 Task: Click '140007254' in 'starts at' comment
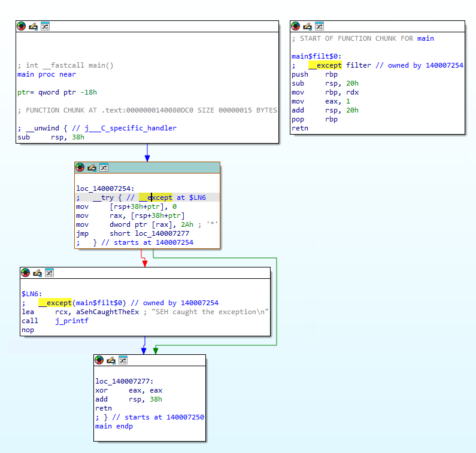click(x=175, y=242)
